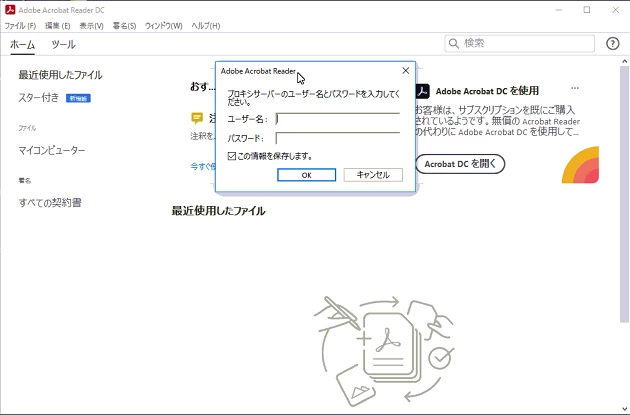
Task: Confirm the dialog with OK button
Action: [307, 175]
